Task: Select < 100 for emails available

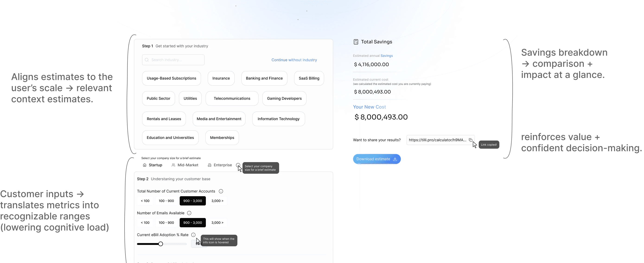Action: point(145,222)
